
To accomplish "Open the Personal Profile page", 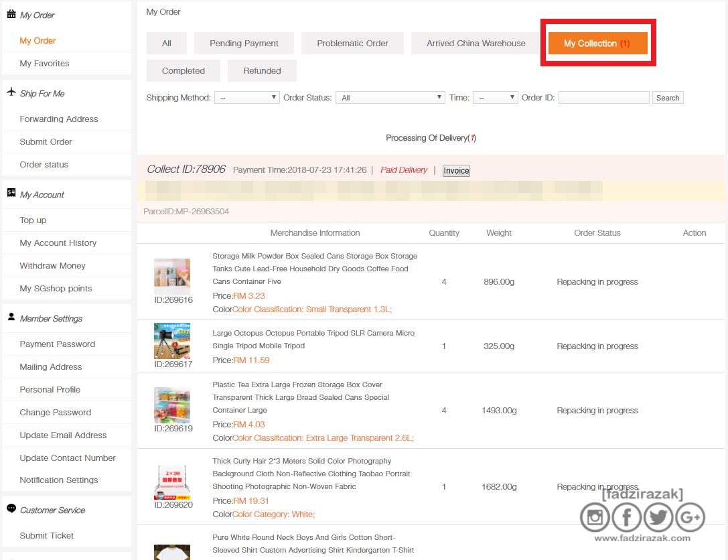I will tap(50, 390).
